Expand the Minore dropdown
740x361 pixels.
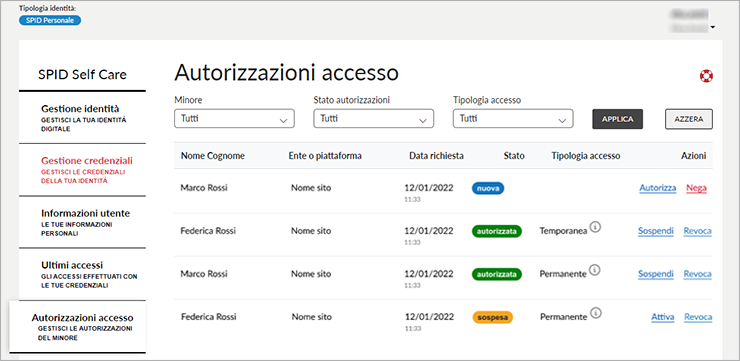[235, 119]
